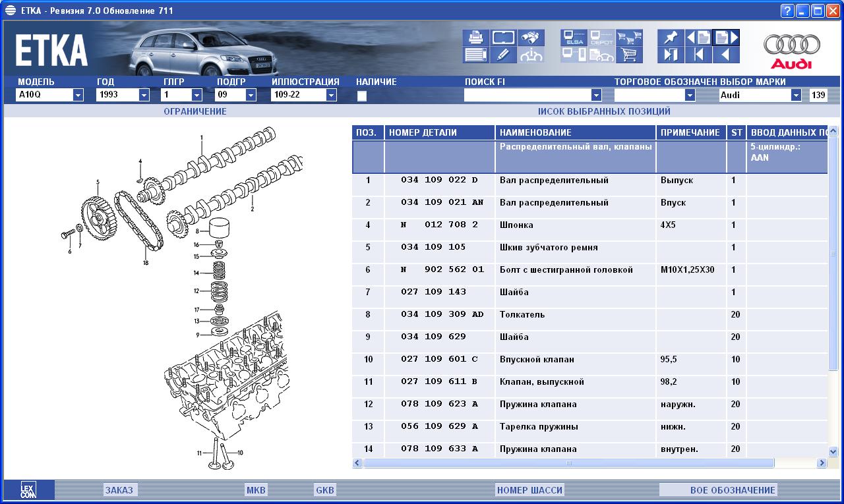The image size is (844, 504).
Task: Click the НОМЕР ДЕТАЛИ column header
Action: [440, 132]
